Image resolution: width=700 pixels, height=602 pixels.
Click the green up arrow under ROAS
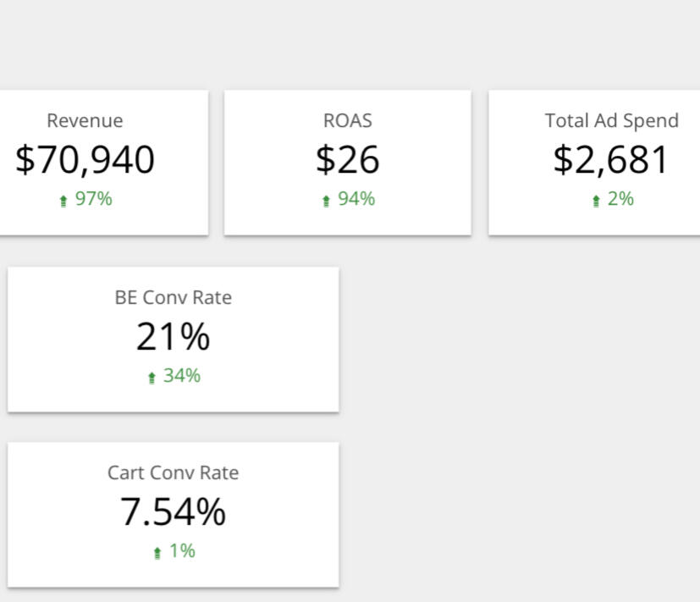(326, 201)
